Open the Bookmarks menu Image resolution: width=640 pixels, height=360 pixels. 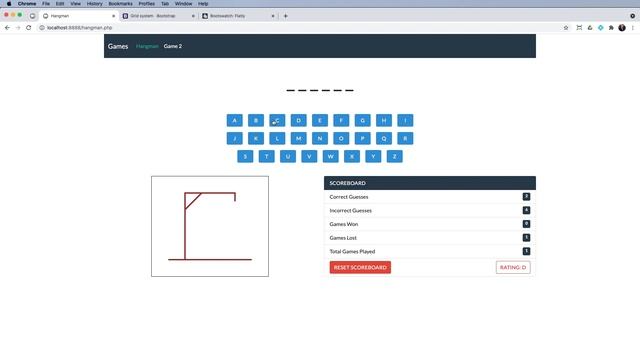120,4
